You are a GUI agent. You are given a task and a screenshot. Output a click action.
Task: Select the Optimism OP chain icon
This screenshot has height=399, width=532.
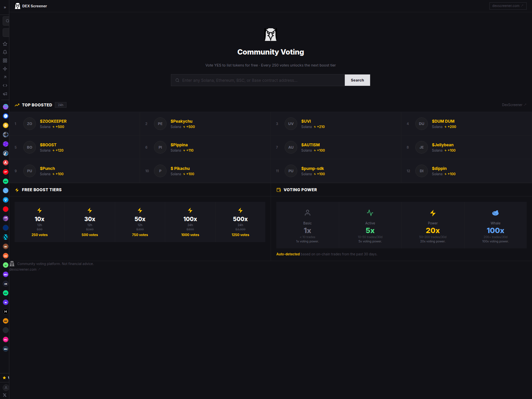coord(6,172)
